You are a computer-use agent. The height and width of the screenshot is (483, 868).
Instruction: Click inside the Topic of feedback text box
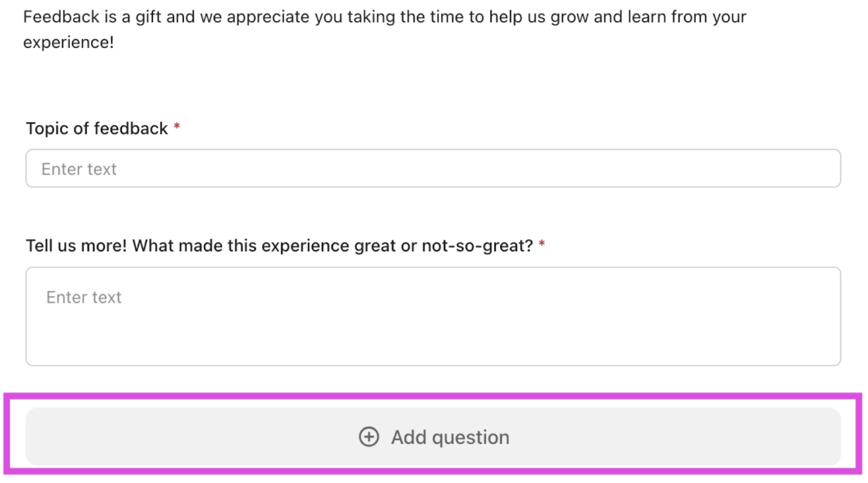point(434,168)
